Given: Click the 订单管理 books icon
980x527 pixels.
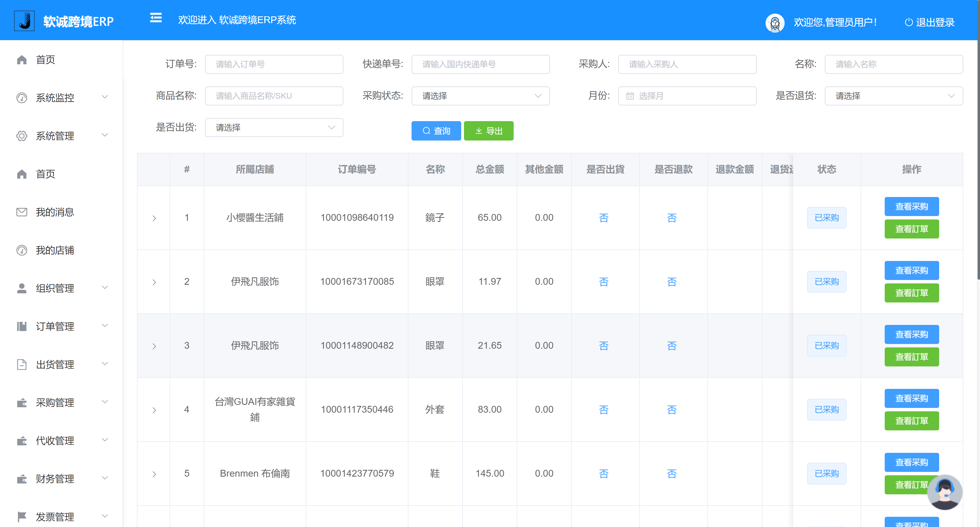Looking at the screenshot, I should (x=22, y=326).
